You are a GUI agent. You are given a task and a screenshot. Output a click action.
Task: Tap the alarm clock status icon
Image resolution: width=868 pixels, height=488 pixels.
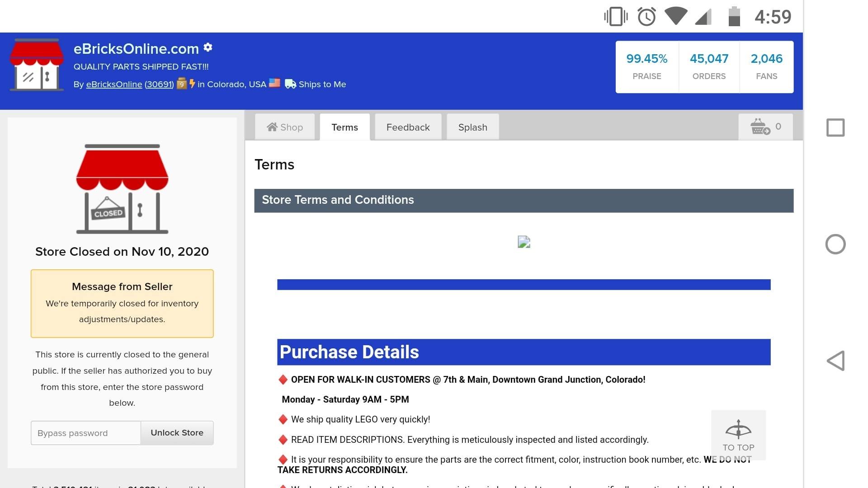[x=646, y=17]
